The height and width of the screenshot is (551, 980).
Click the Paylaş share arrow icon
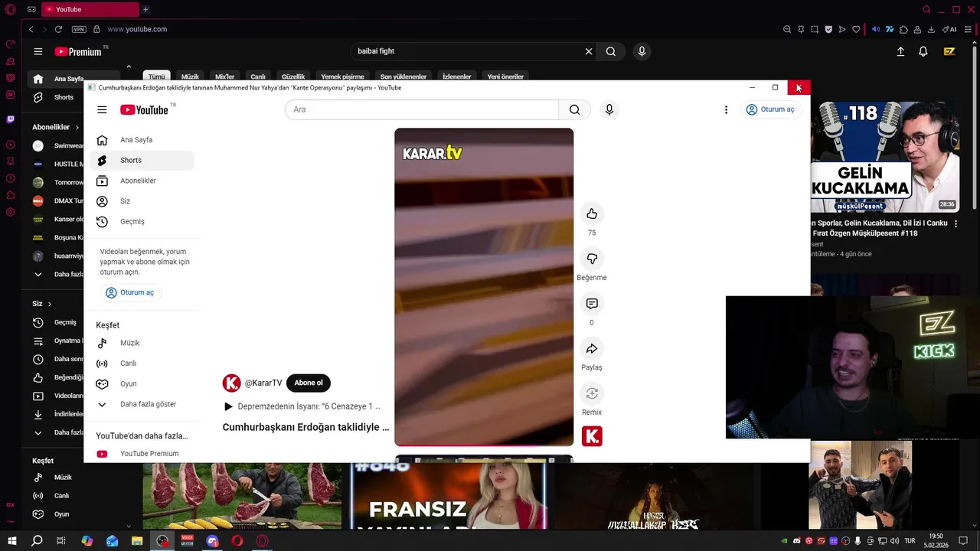592,349
